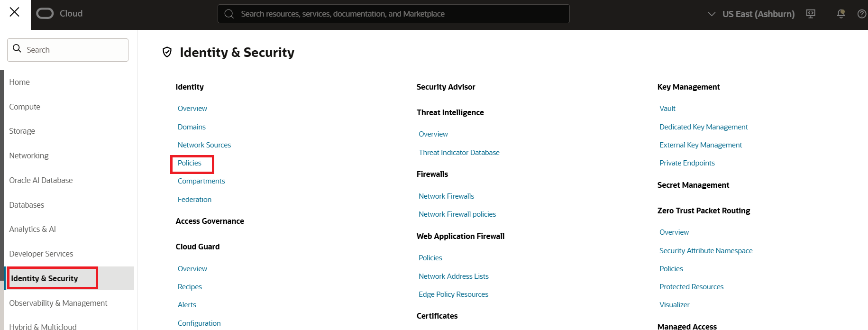Click the Threat Intelligence section heading
868x330 pixels.
[450, 112]
